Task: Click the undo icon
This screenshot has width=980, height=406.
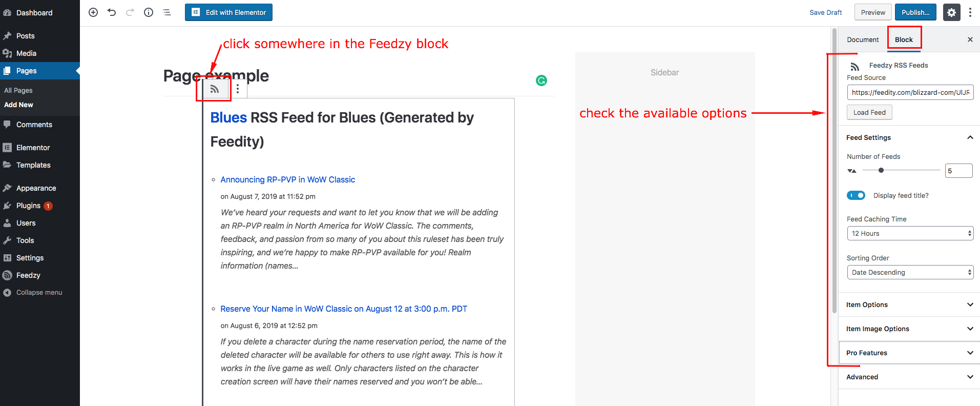Action: point(112,12)
